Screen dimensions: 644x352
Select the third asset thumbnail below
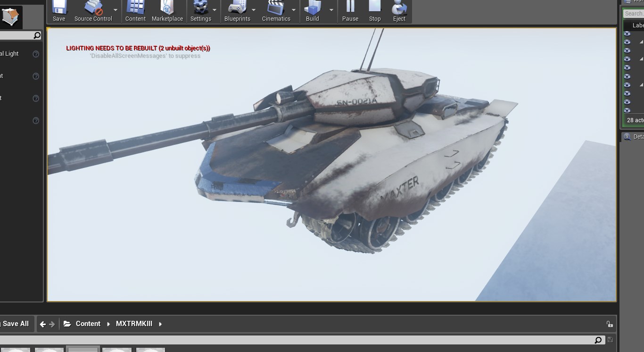tap(83, 349)
